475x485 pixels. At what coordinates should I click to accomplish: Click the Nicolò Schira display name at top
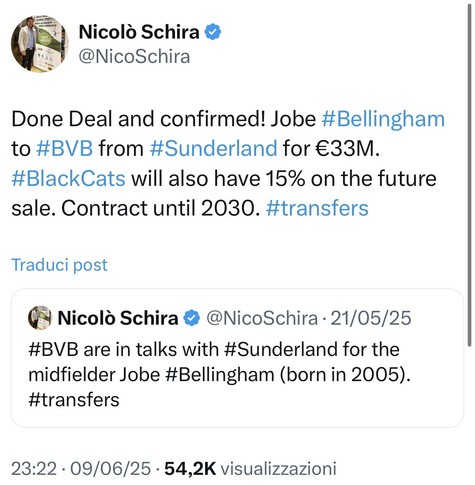139,32
